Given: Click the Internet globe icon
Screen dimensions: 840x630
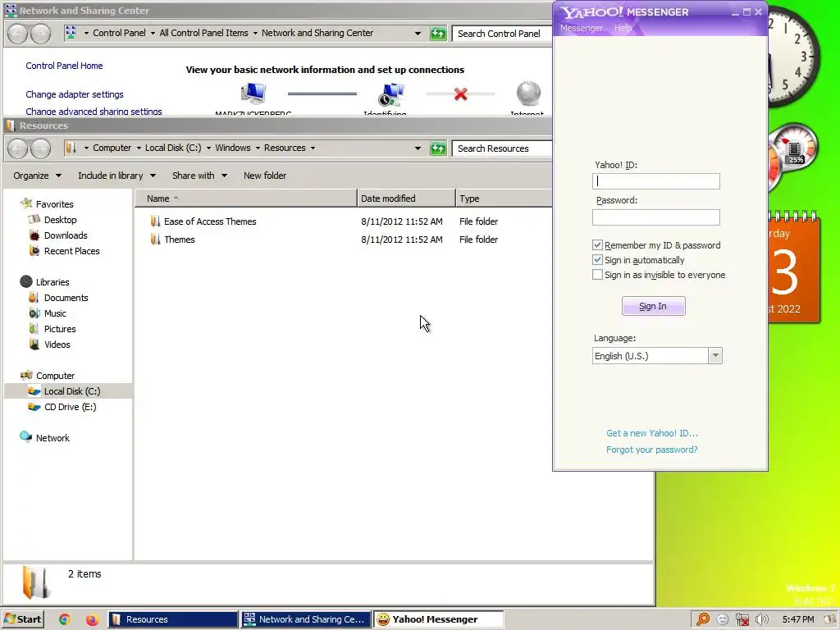Looking at the screenshot, I should (528, 94).
